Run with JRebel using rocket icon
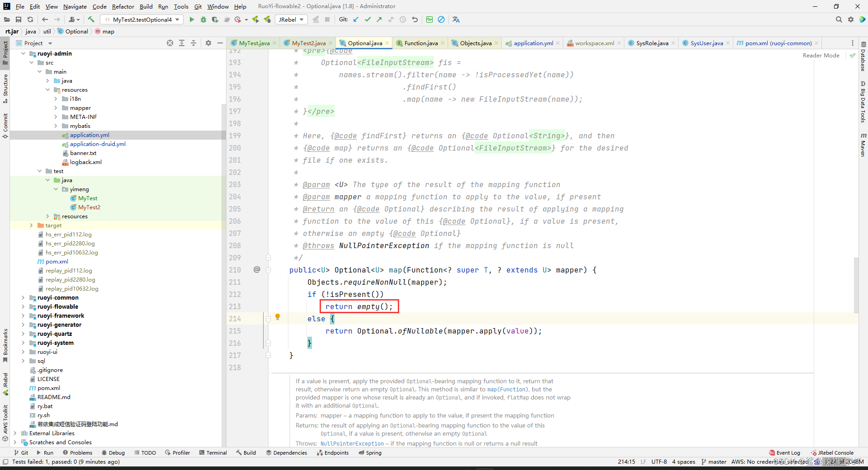 255,19
